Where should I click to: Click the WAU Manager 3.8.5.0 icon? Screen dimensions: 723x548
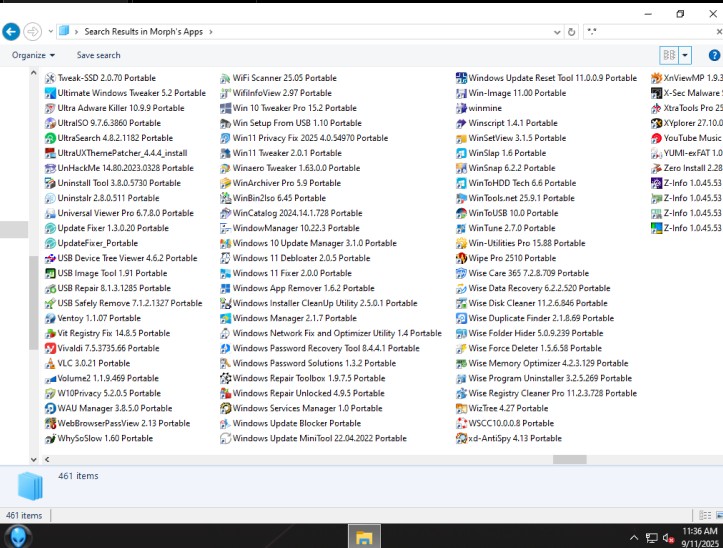(50, 408)
